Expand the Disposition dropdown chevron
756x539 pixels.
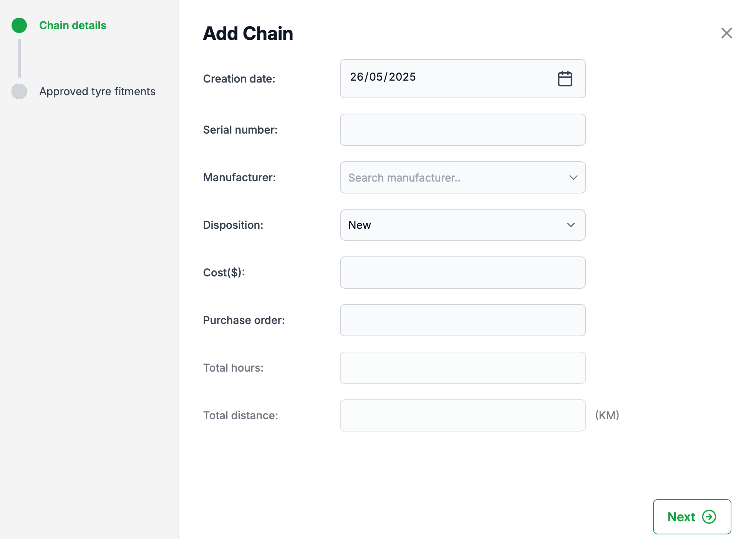(x=571, y=225)
